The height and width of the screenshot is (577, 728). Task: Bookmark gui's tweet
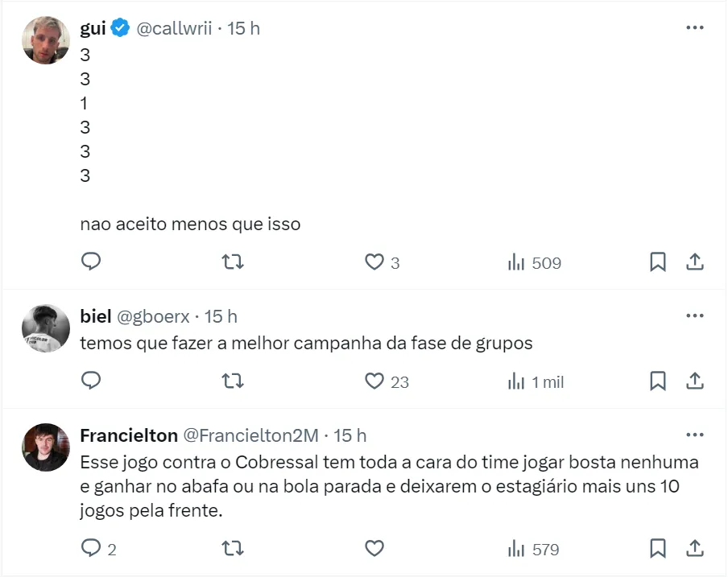657,262
